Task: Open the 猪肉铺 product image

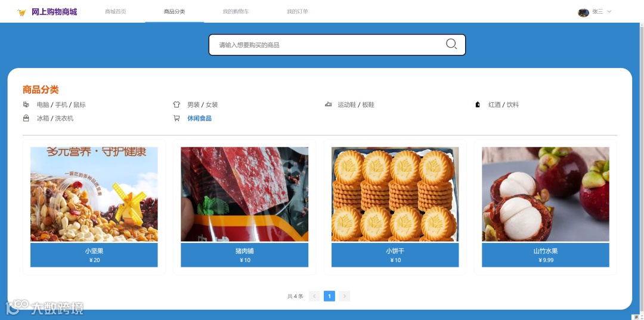Action: [x=244, y=194]
